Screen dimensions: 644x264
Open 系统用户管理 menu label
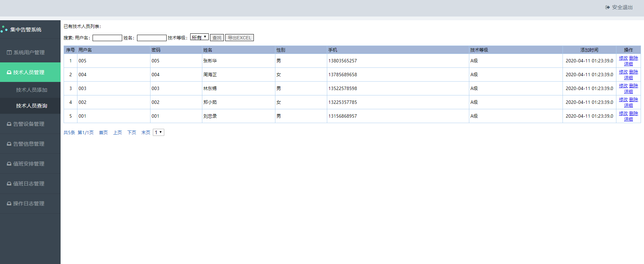click(x=29, y=53)
